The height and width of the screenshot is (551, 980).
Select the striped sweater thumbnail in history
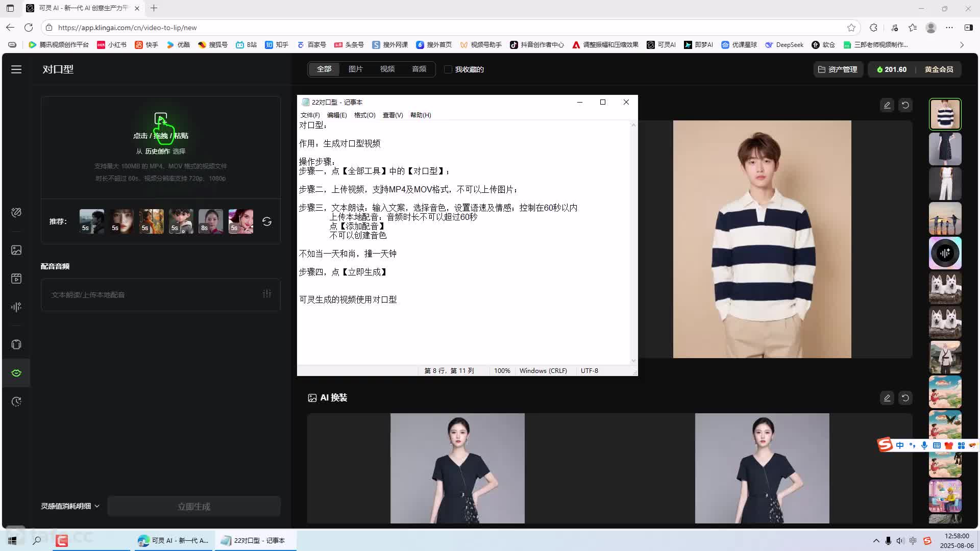945,114
